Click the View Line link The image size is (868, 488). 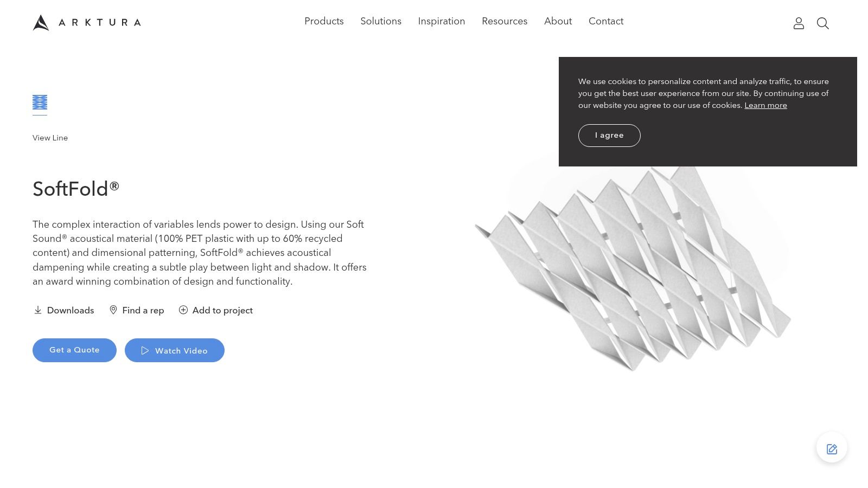pos(50,138)
